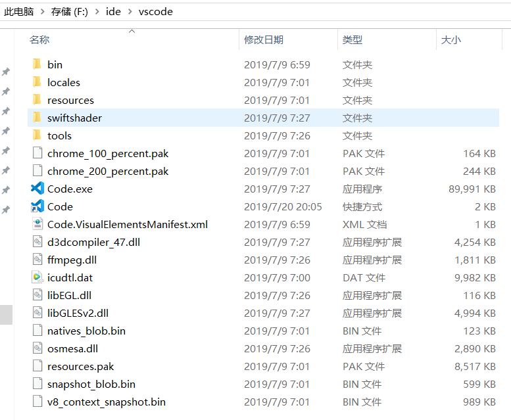The width and height of the screenshot is (511, 420).
Task: Select the d3dcompiler_47.dll file name
Action: [93, 243]
